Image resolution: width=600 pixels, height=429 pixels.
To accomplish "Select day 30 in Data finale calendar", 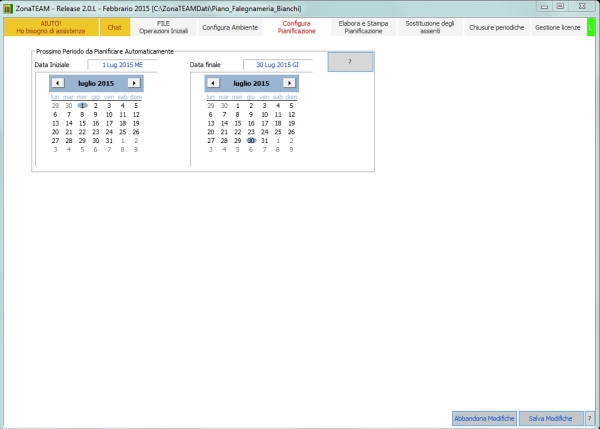I will click(251, 141).
